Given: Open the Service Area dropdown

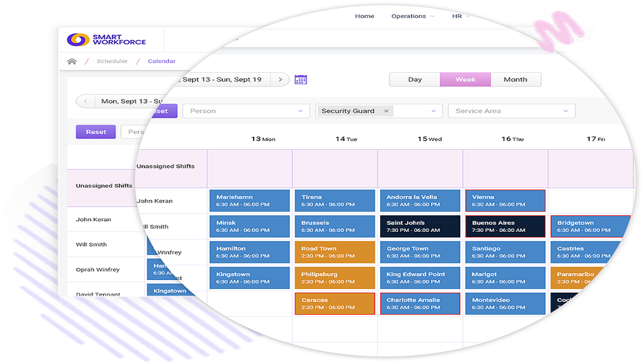Looking at the screenshot, I should point(566,111).
